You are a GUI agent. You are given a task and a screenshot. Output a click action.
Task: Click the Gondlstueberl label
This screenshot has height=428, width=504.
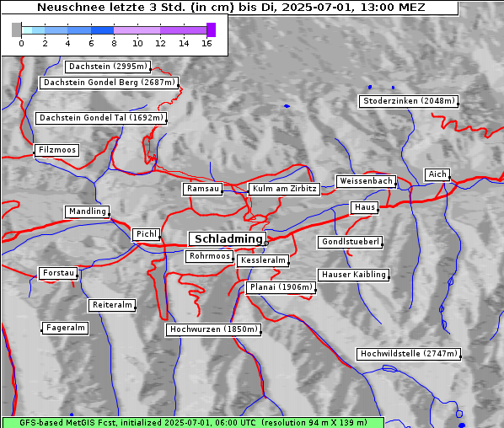tap(350, 242)
